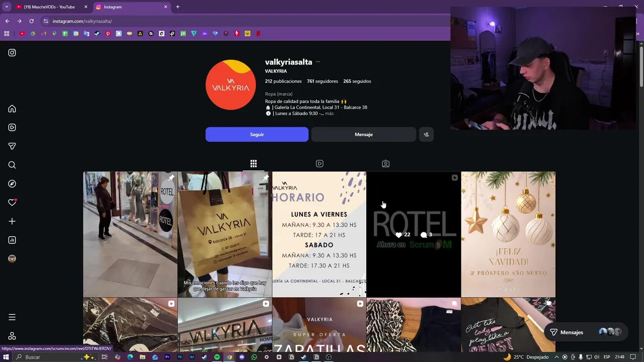Switch to the Reels tab on profile
Image resolution: width=644 pixels, height=362 pixels.
click(319, 163)
